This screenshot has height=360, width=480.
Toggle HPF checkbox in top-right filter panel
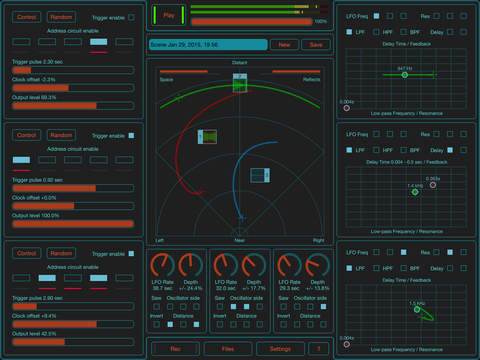point(376,32)
